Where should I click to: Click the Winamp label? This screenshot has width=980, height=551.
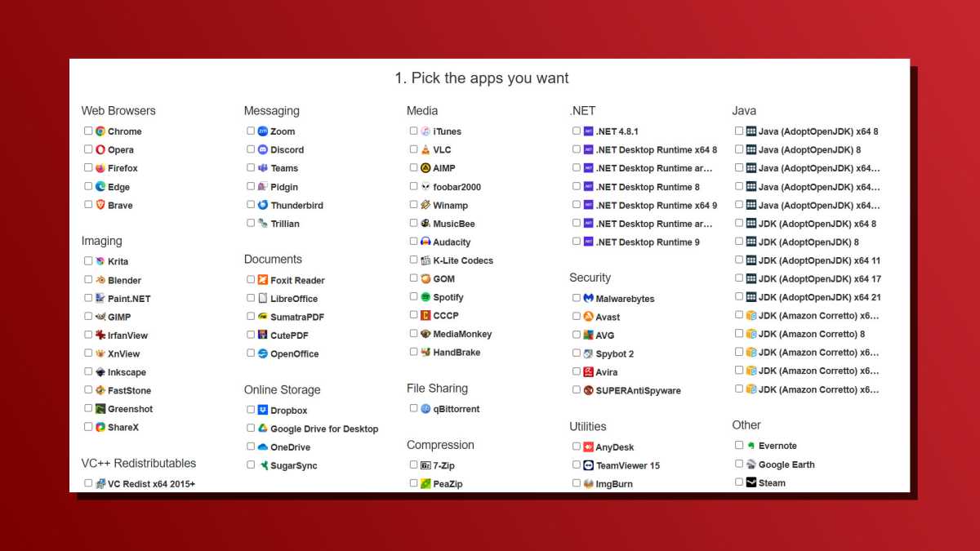[451, 206]
